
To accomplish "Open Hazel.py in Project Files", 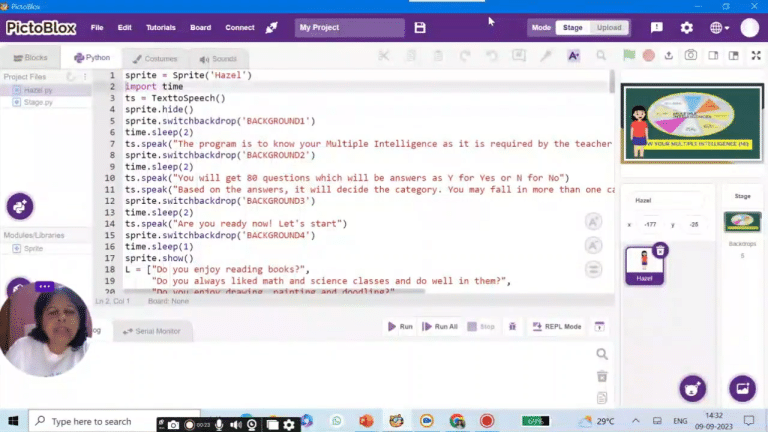I will [47, 90].
